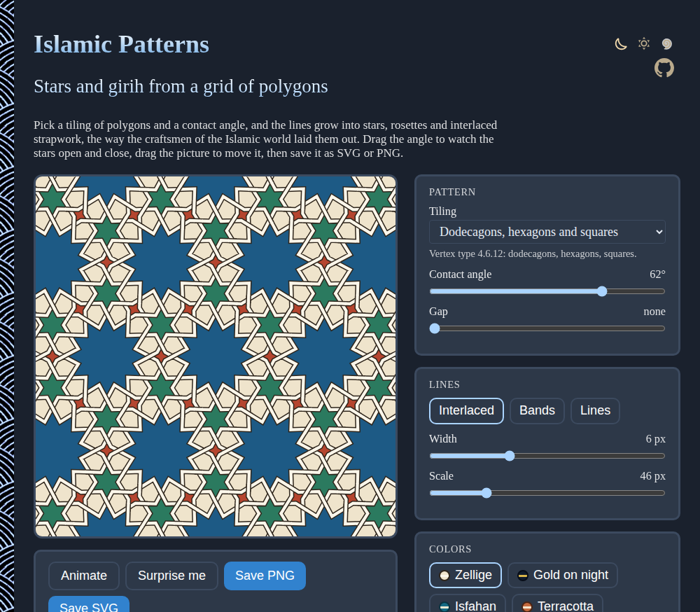This screenshot has width=700, height=612.
Task: Click the Islamic Patterns page title
Action: point(121,45)
